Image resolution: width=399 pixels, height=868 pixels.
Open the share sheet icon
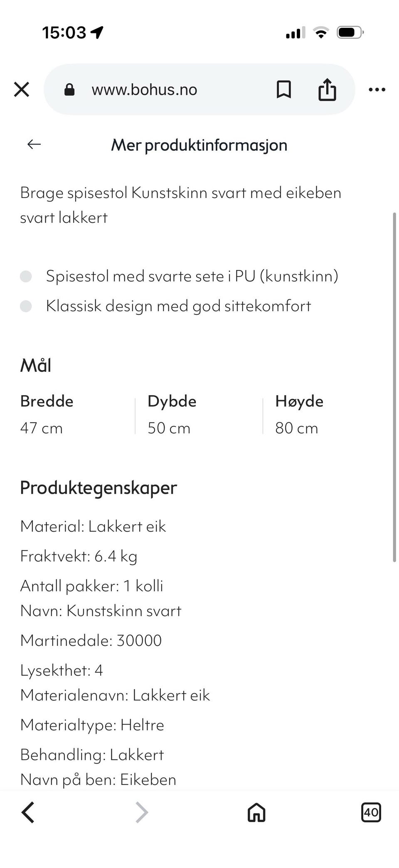[327, 89]
